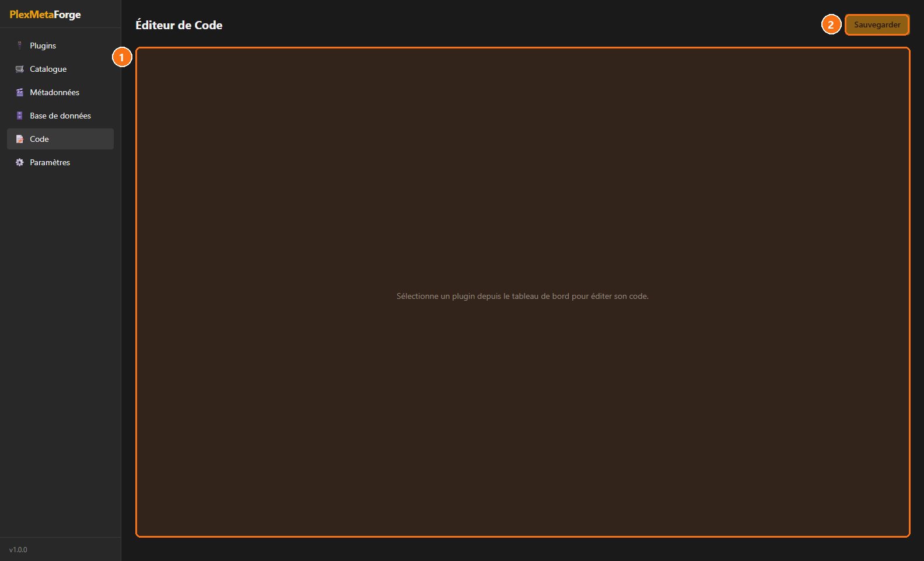Select the Base de données label
This screenshot has height=561, width=924.
(x=61, y=116)
